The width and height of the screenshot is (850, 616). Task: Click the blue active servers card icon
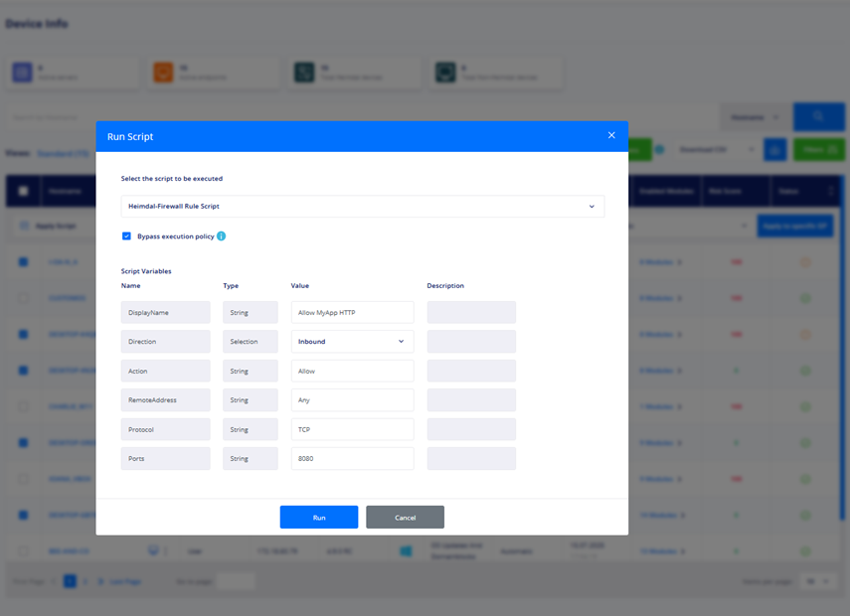pyautogui.click(x=22, y=73)
